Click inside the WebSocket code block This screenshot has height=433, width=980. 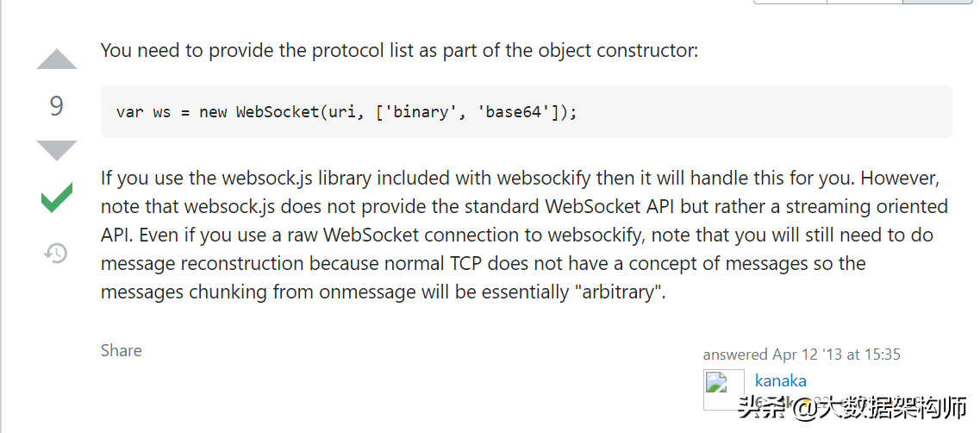[733, 112]
